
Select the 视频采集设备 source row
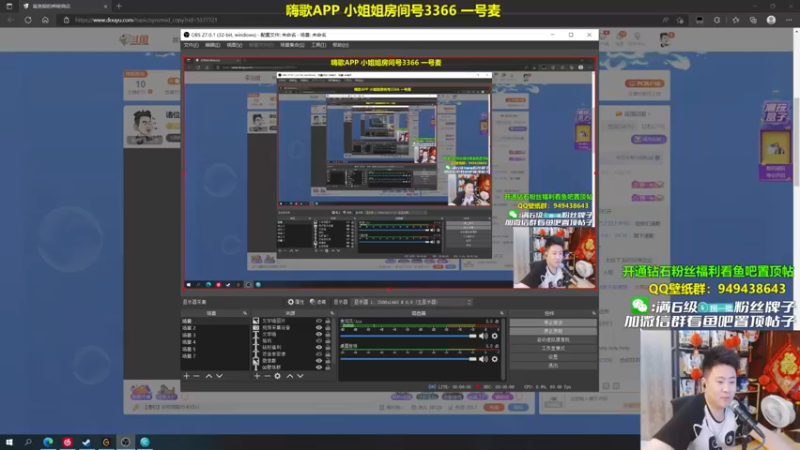click(292, 328)
